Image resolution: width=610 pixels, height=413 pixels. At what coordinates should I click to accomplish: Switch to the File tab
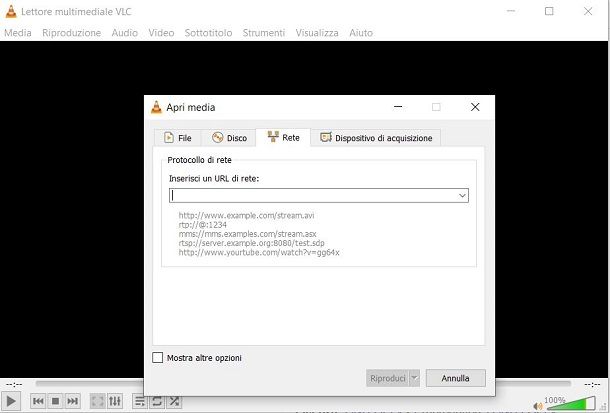pyautogui.click(x=178, y=138)
